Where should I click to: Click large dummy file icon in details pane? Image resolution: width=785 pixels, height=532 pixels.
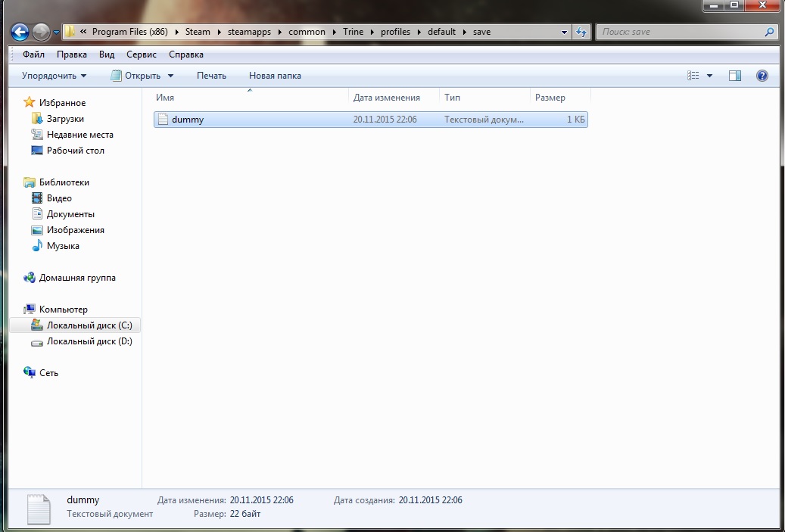(39, 509)
